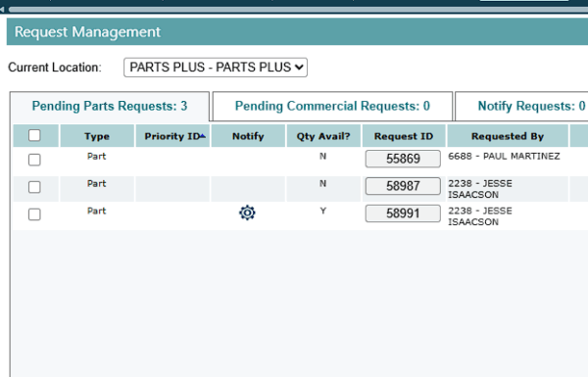Open request ID 58991

pyautogui.click(x=403, y=213)
